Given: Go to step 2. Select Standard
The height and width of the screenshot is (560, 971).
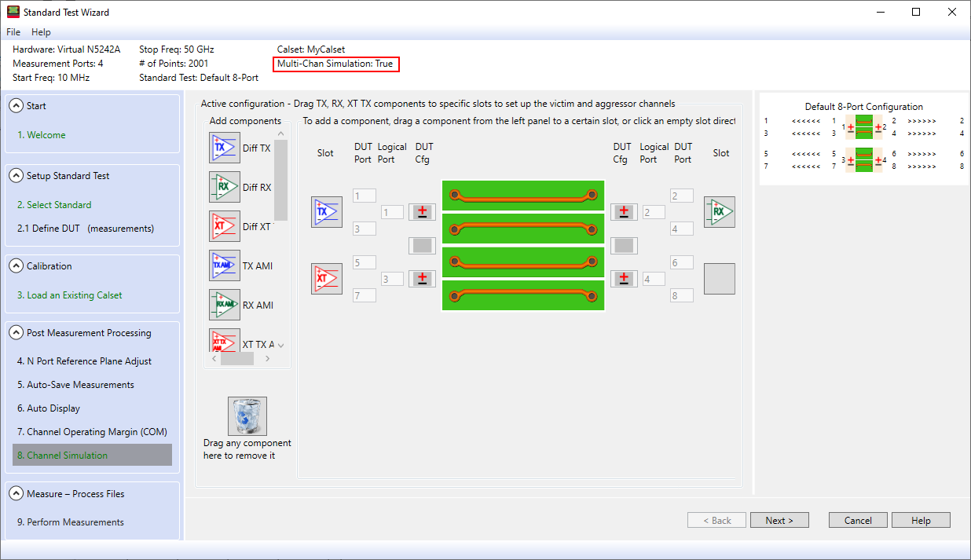Looking at the screenshot, I should pos(54,205).
